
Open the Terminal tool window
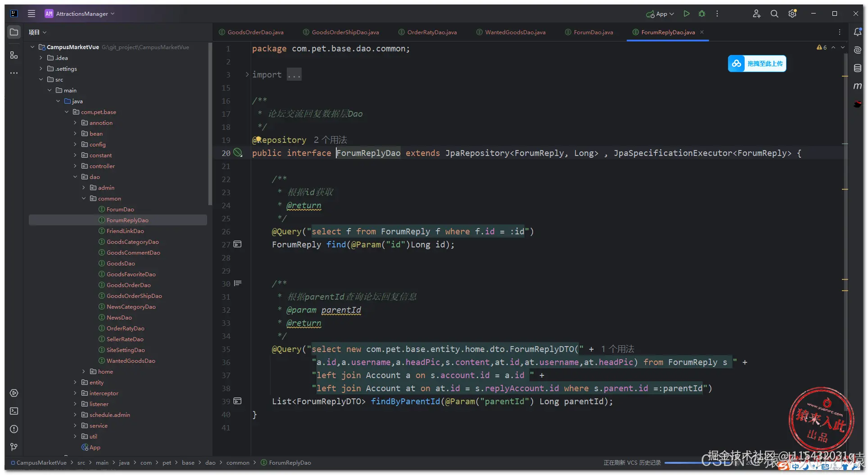(14, 411)
